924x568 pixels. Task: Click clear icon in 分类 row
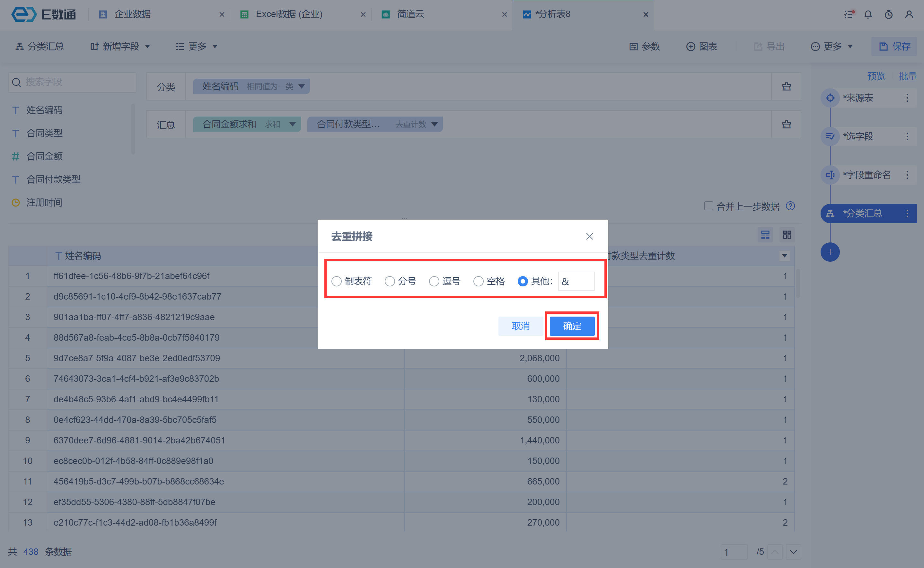787,86
